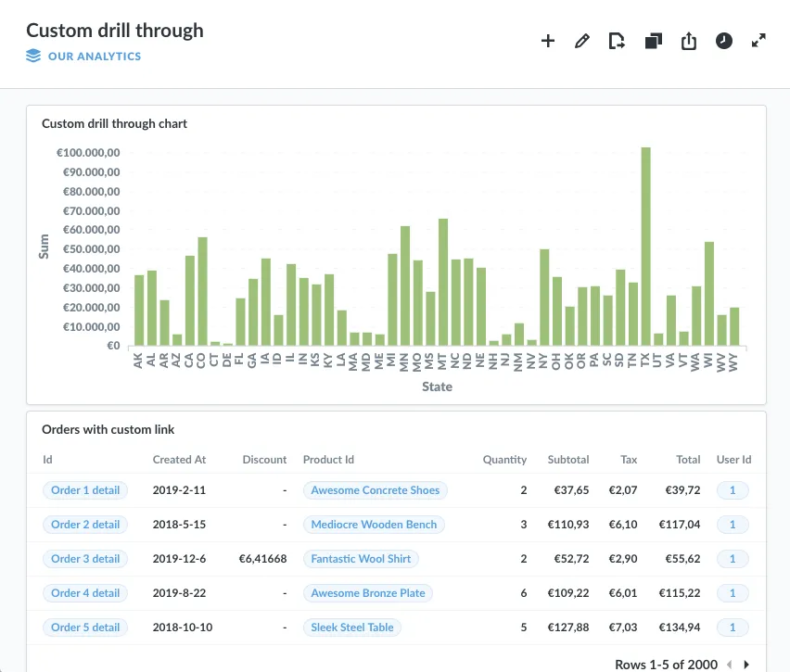Open dashboard editing with the pencil icon
Image resolution: width=790 pixels, height=672 pixels.
coord(582,41)
